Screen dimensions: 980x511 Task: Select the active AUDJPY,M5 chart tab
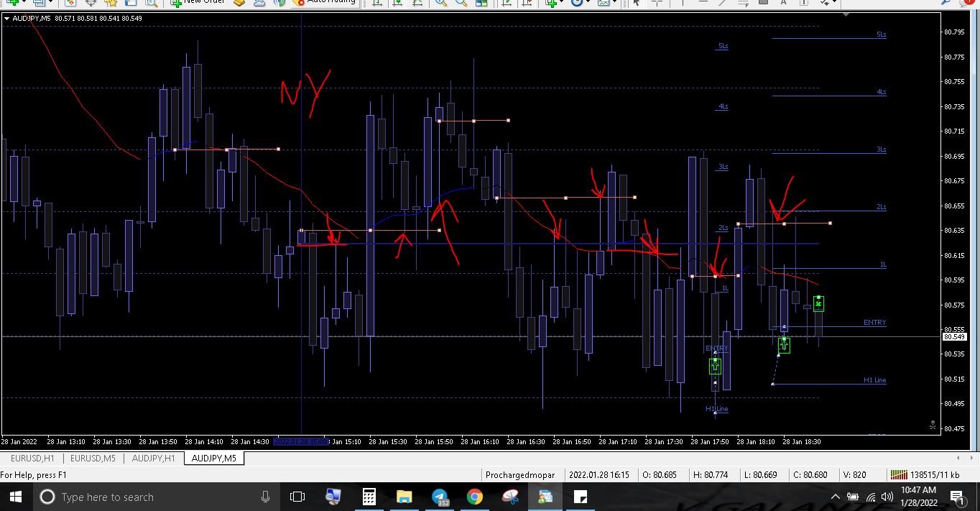coord(213,458)
